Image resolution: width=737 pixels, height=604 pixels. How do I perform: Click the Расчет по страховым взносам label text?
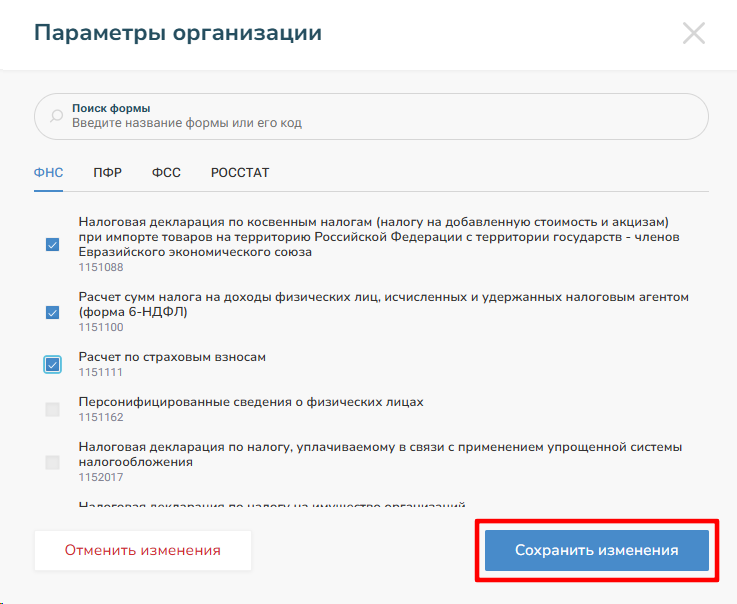pyautogui.click(x=172, y=357)
